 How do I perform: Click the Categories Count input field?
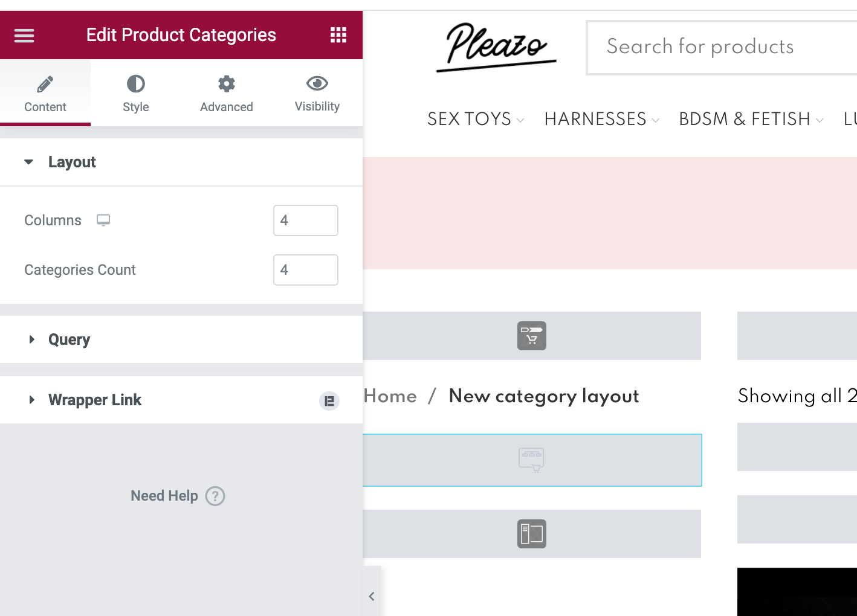pos(305,270)
